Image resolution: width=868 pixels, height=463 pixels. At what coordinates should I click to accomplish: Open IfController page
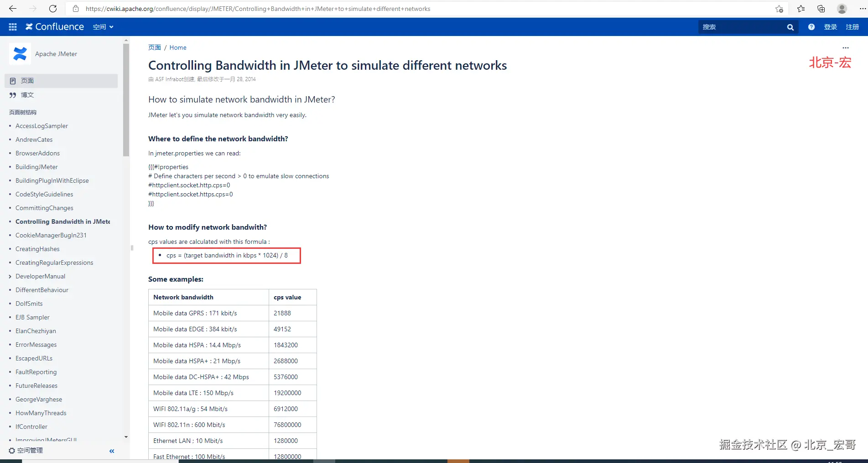[x=31, y=427]
